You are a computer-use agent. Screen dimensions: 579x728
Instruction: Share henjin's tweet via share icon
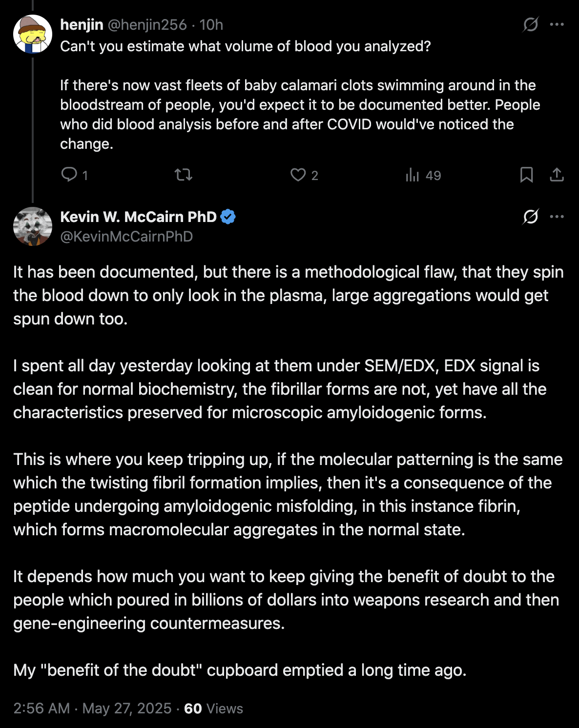click(557, 175)
